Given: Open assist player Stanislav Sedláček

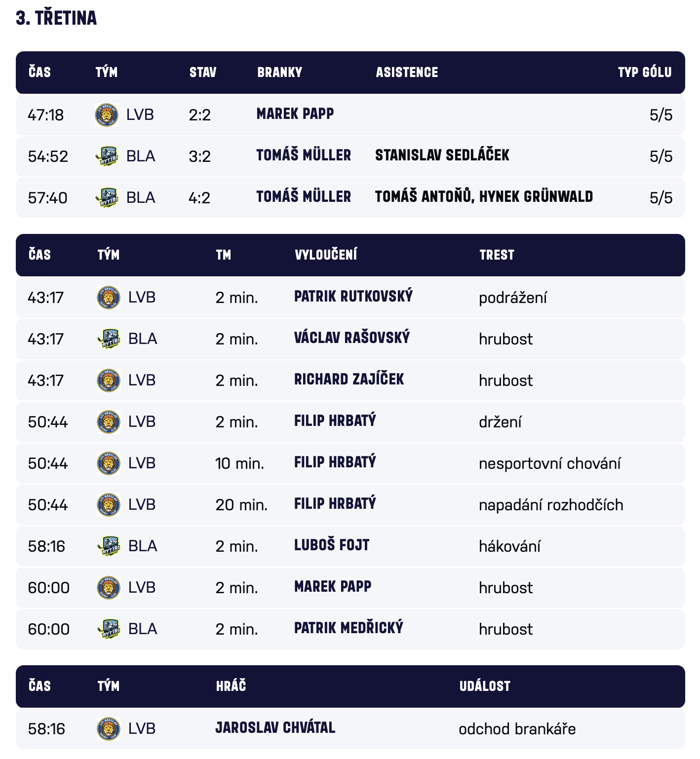Looking at the screenshot, I should click(x=442, y=155).
